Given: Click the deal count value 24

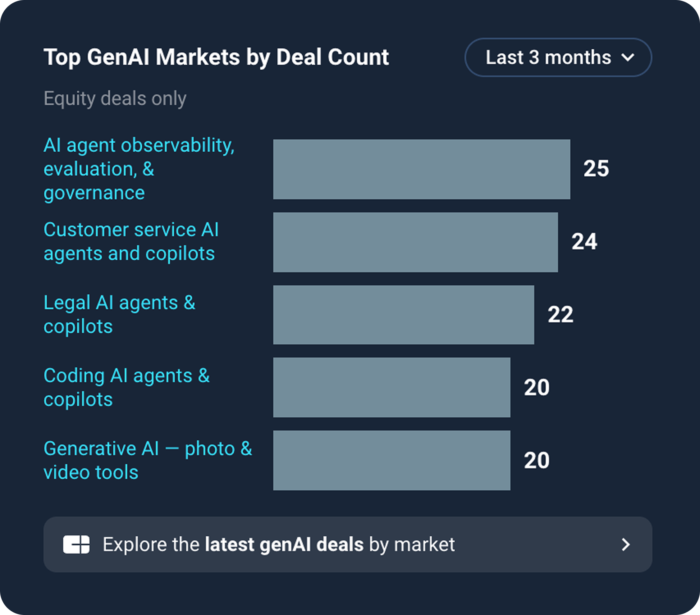Looking at the screenshot, I should tap(584, 241).
